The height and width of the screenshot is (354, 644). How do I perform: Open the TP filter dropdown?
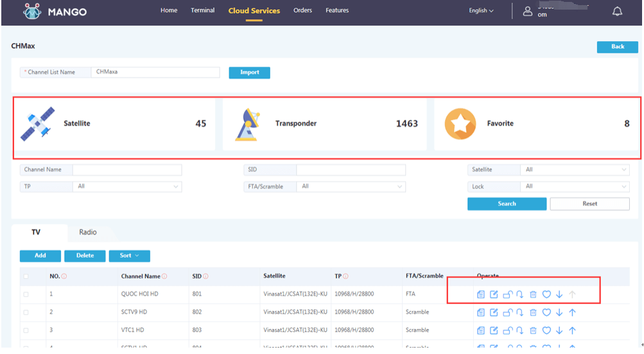pos(127,187)
